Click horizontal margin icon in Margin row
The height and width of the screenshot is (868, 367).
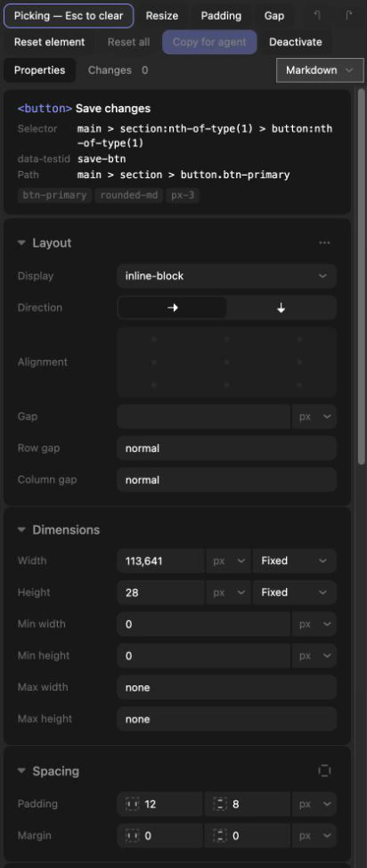tap(133, 835)
